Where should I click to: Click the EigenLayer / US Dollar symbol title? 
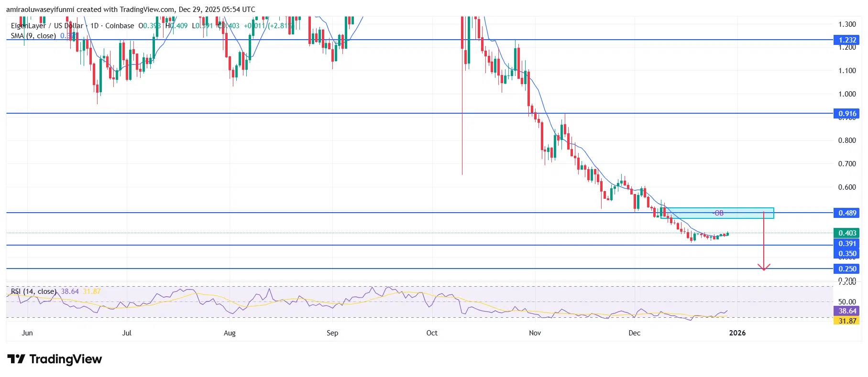point(47,26)
